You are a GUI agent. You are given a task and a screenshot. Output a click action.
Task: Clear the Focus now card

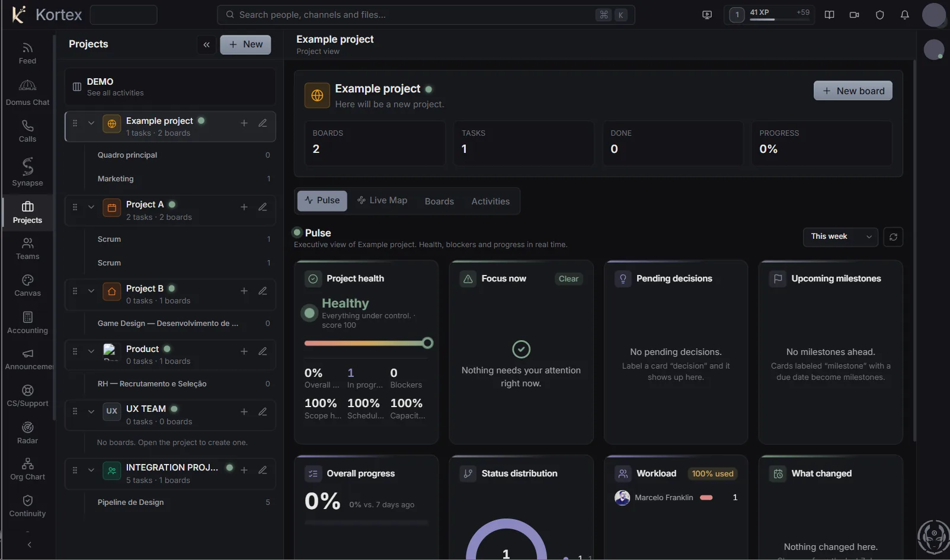tap(568, 279)
